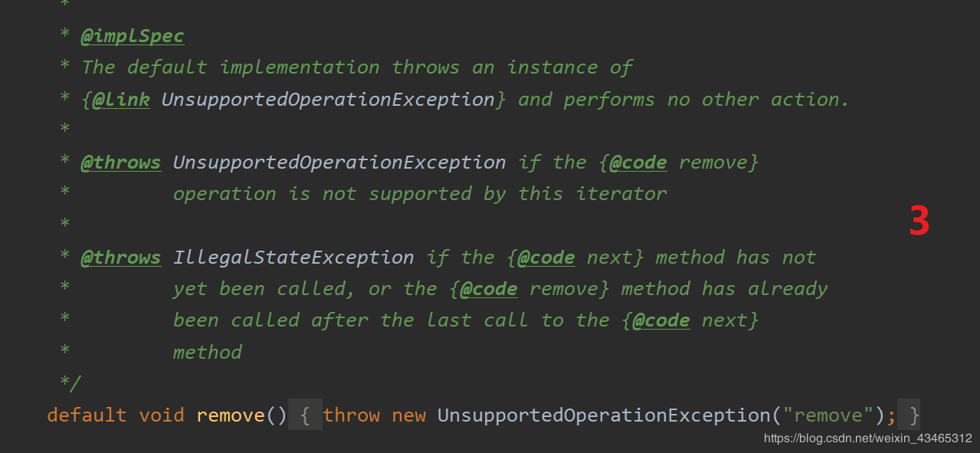
Task: Open UnsupportedOperationException inside the @link braces
Action: [x=328, y=100]
